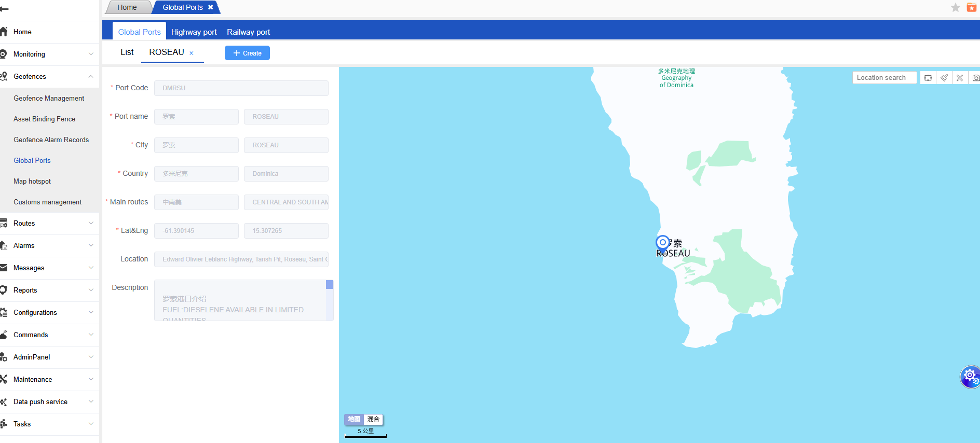Click the gray star favorite icon
980x443 pixels.
955,7
